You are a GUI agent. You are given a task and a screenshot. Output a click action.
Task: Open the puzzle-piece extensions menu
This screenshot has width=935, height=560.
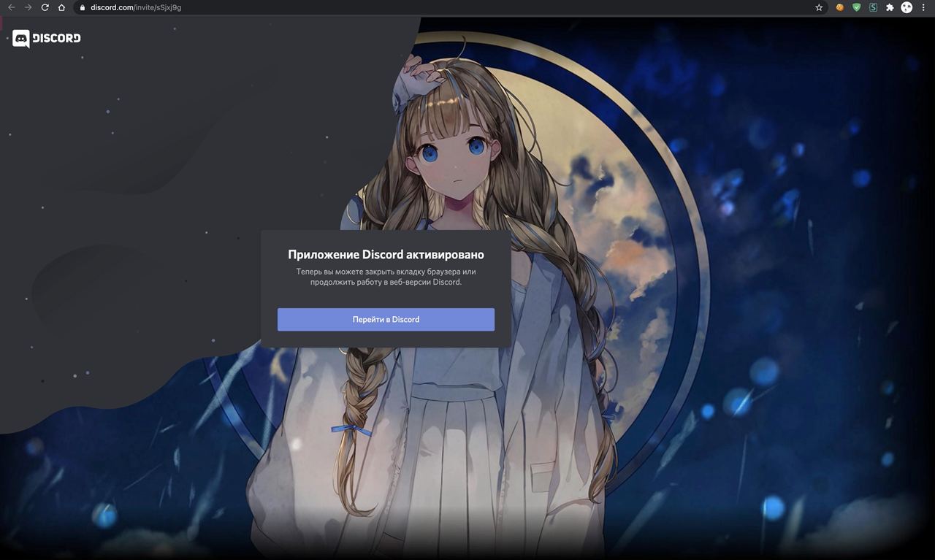tap(890, 7)
